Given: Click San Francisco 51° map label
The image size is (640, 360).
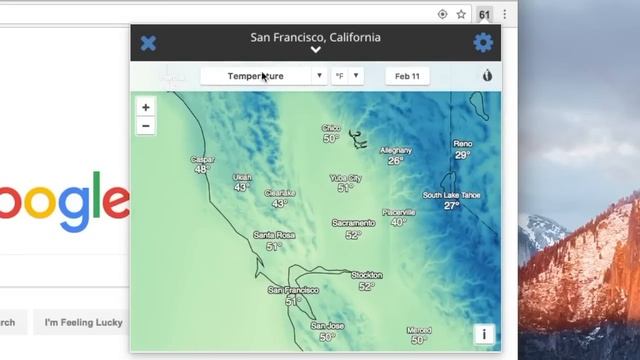Looking at the screenshot, I should click(x=293, y=296).
